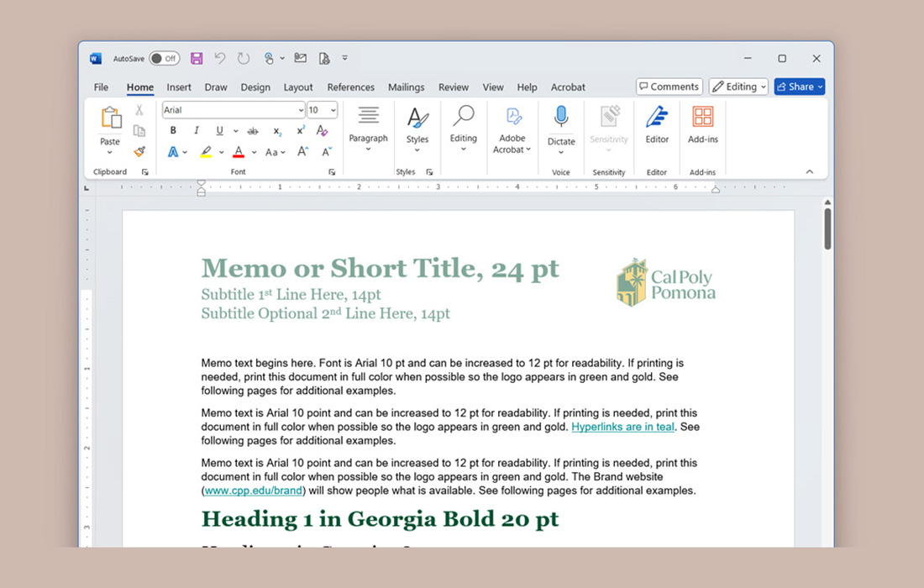Open the Clipboard pane launcher

(x=145, y=172)
